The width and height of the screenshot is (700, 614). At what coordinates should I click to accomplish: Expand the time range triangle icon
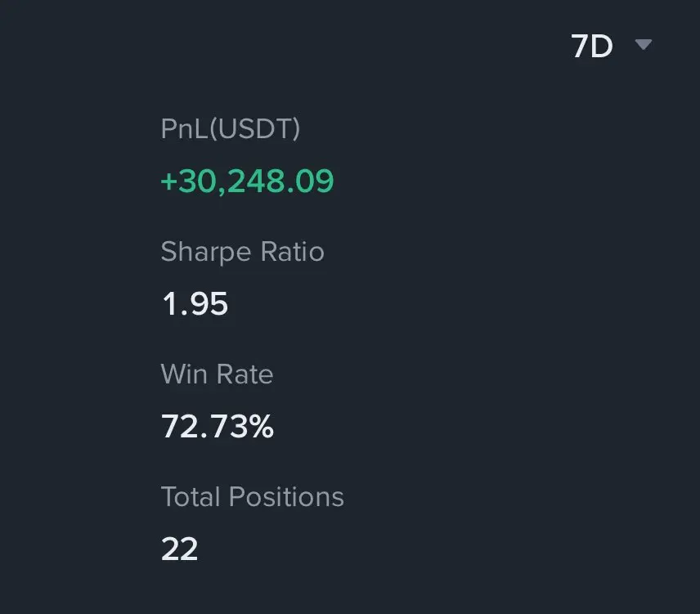(644, 44)
